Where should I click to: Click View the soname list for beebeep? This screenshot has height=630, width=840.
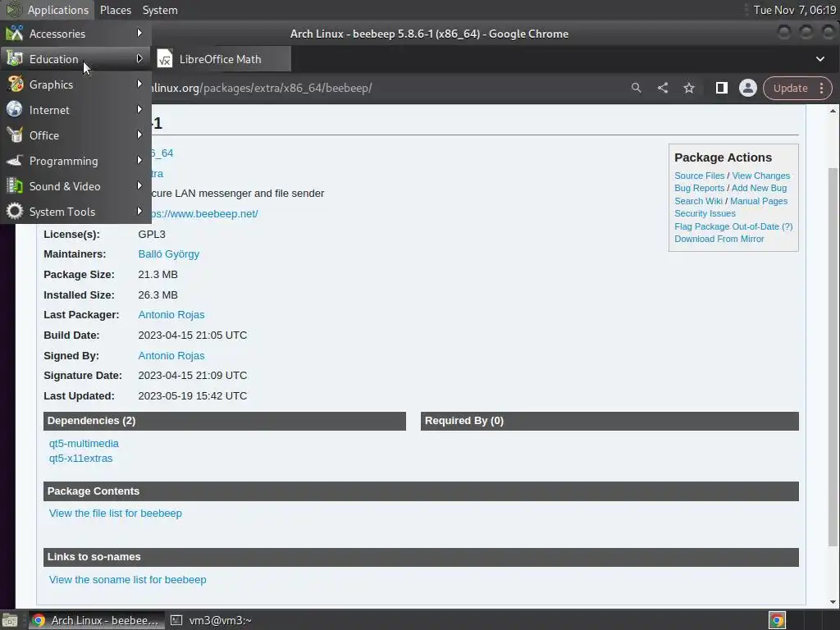coord(127,580)
